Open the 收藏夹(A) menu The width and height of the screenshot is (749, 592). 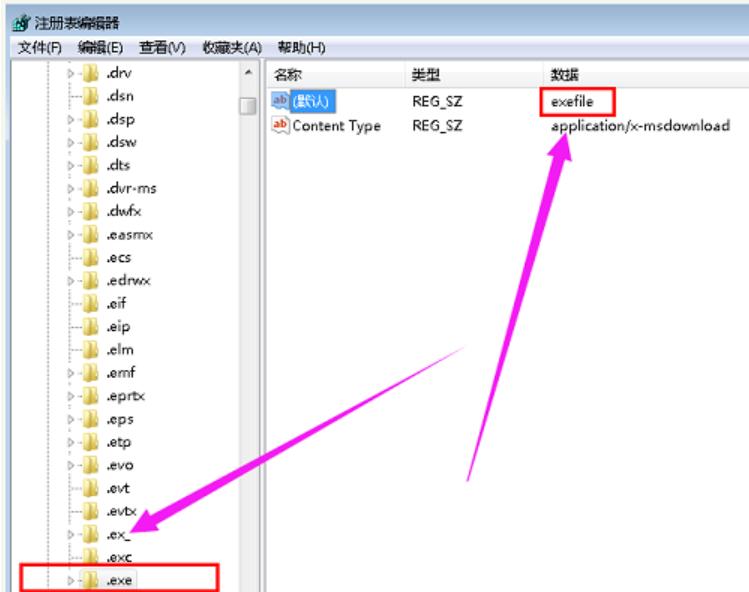(231, 47)
